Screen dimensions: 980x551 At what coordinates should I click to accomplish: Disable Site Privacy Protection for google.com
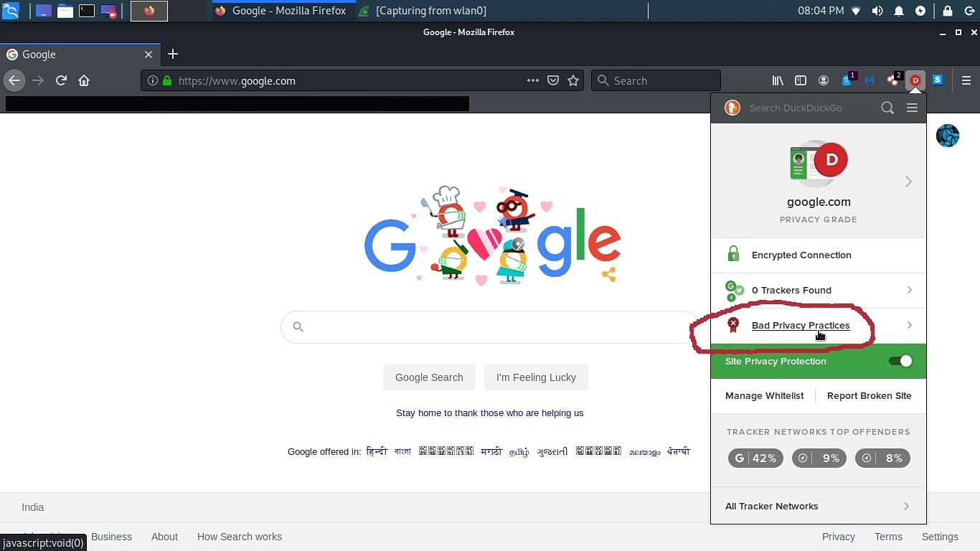900,361
